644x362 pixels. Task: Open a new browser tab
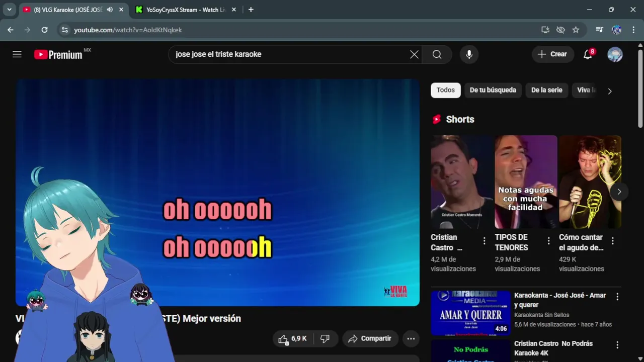click(251, 10)
